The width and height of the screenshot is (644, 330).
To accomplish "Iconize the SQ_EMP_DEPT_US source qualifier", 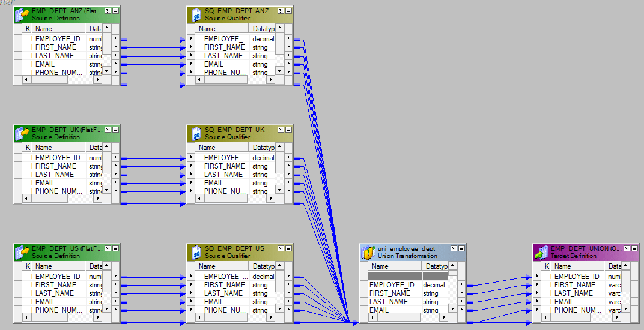I will pyautogui.click(x=288, y=249).
